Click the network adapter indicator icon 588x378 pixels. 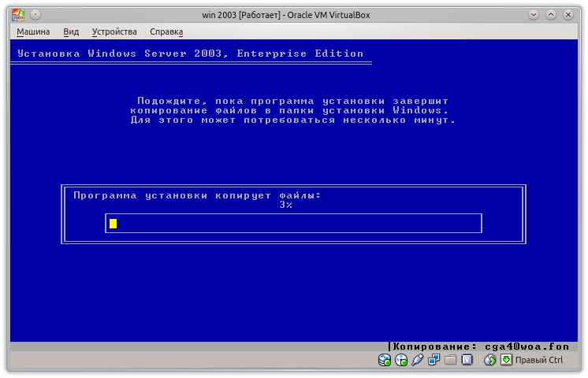(434, 360)
